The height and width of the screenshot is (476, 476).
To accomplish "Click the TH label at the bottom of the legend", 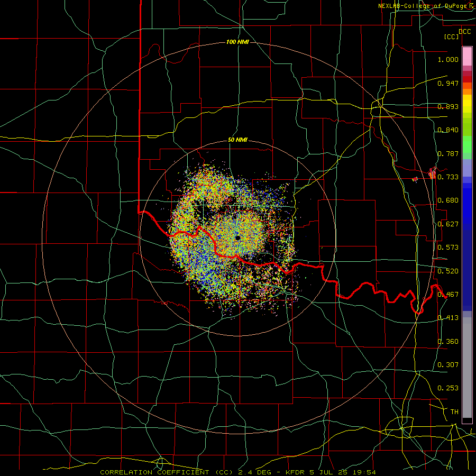I will pos(454,412).
